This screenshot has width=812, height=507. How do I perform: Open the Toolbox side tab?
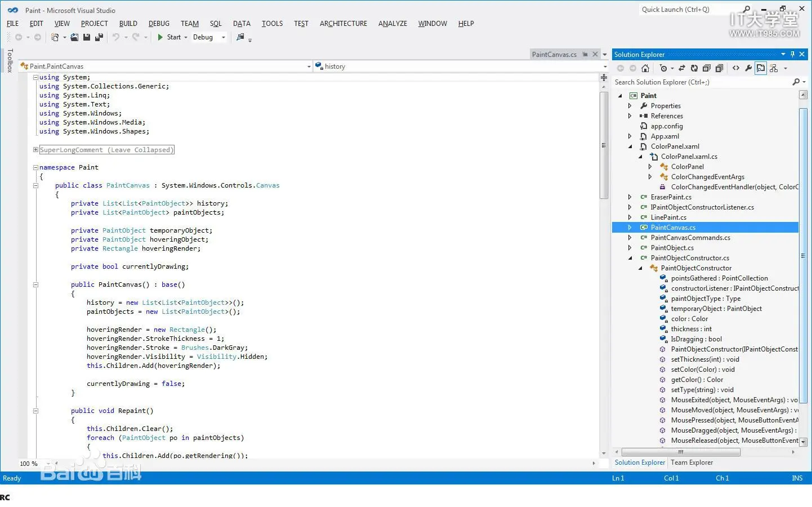(x=10, y=60)
